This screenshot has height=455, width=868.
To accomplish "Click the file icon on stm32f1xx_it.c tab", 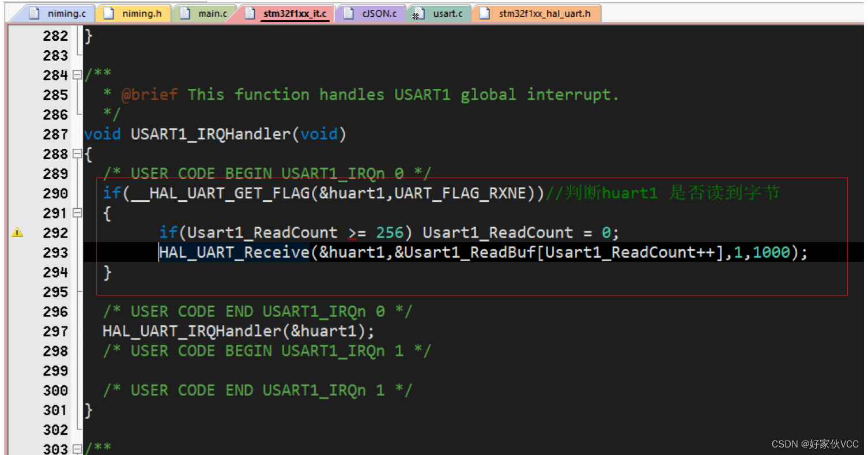I will [x=250, y=13].
